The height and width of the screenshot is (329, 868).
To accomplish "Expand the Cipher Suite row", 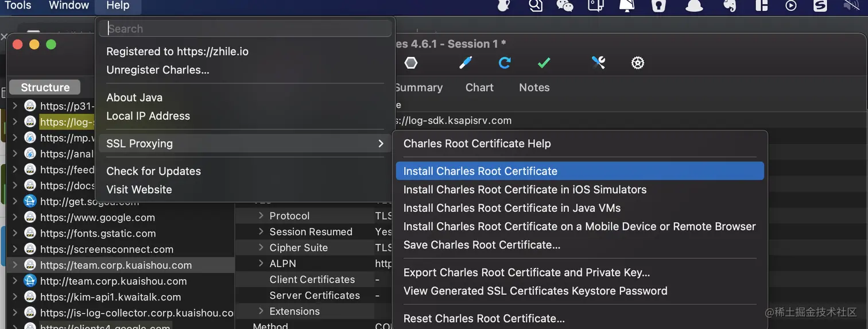I will pos(261,247).
